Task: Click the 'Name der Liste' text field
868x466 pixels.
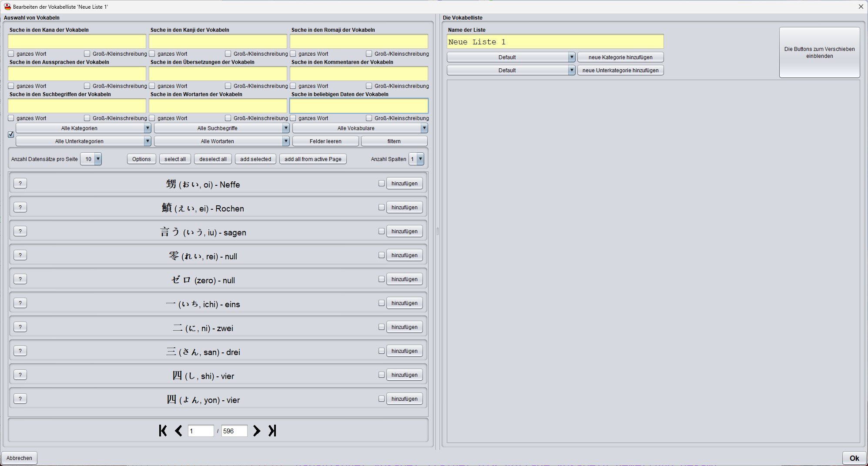Action: (555, 42)
